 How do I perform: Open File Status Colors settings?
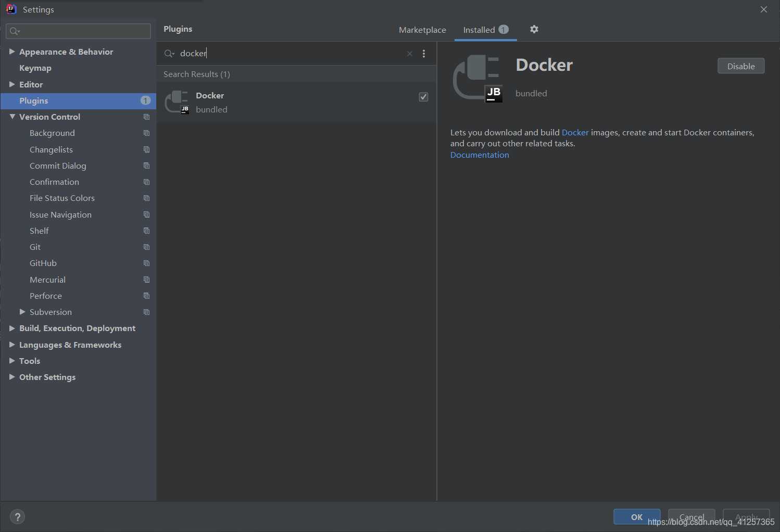62,198
